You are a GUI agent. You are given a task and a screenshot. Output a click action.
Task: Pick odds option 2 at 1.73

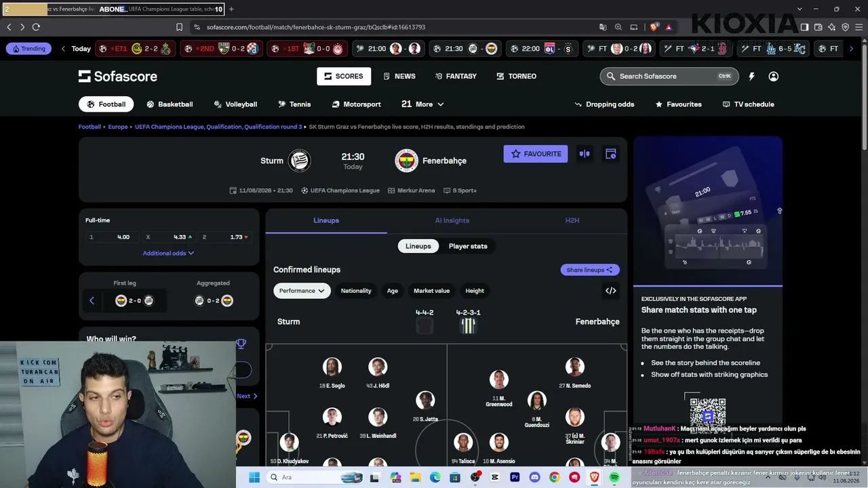[x=225, y=237]
